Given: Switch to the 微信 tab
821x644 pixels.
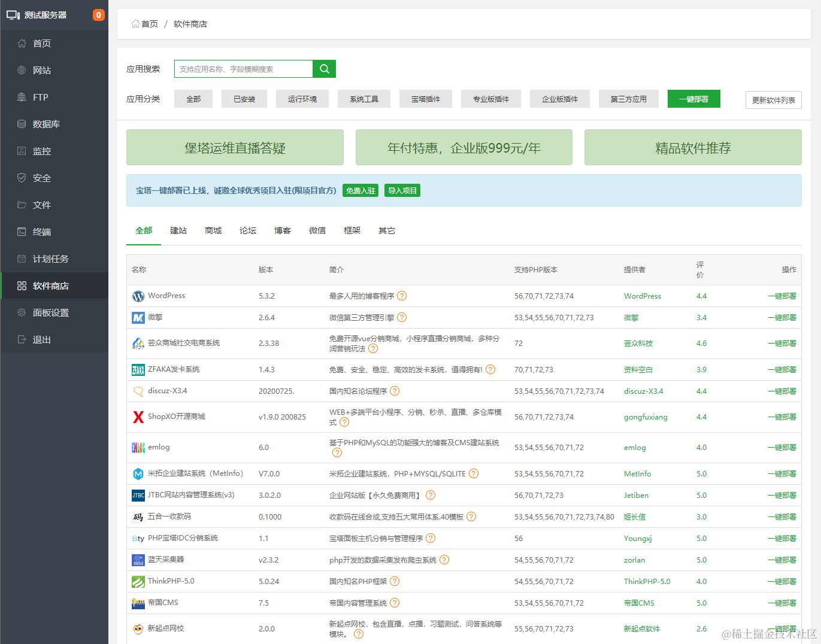Looking at the screenshot, I should [x=317, y=230].
